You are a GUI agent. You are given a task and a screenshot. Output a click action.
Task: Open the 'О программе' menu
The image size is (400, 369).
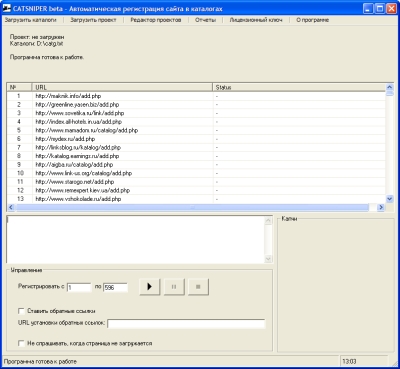pyautogui.click(x=312, y=20)
